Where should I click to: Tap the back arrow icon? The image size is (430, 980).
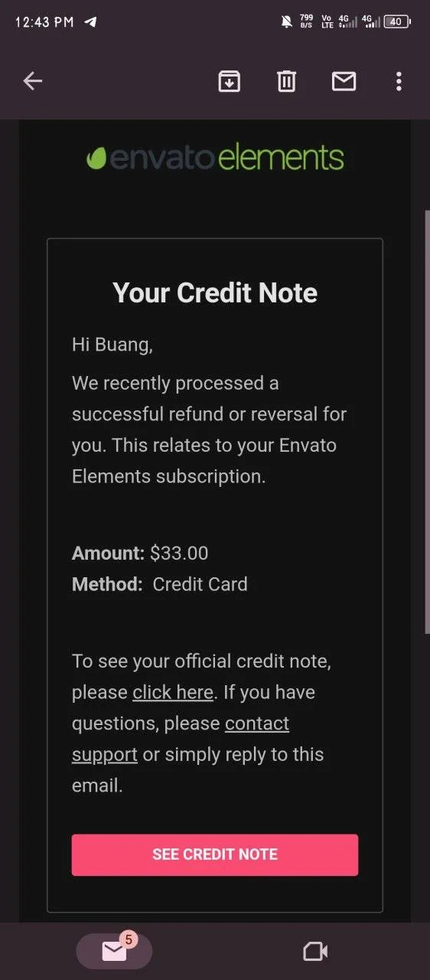tap(32, 81)
